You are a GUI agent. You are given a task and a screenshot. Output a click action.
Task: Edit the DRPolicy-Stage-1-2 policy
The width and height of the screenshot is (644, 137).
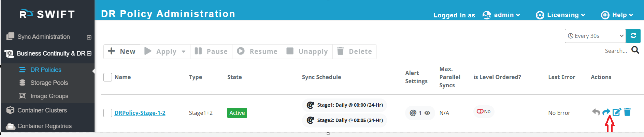pyautogui.click(x=617, y=112)
